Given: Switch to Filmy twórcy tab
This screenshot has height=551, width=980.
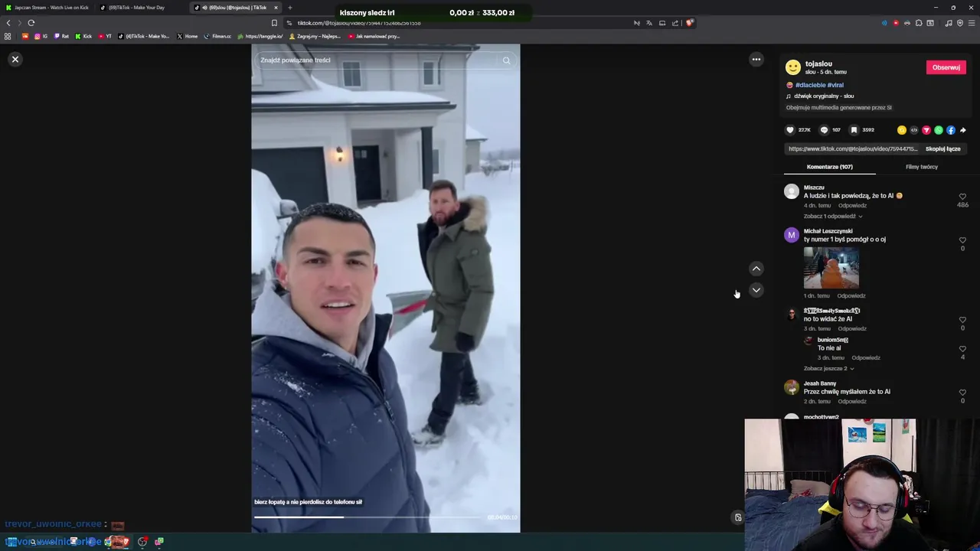Looking at the screenshot, I should [922, 167].
